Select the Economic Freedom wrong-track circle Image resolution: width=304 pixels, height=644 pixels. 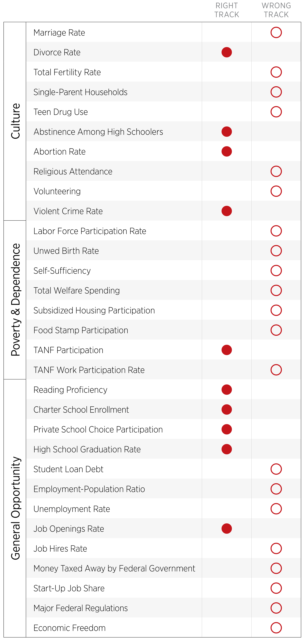point(276,628)
